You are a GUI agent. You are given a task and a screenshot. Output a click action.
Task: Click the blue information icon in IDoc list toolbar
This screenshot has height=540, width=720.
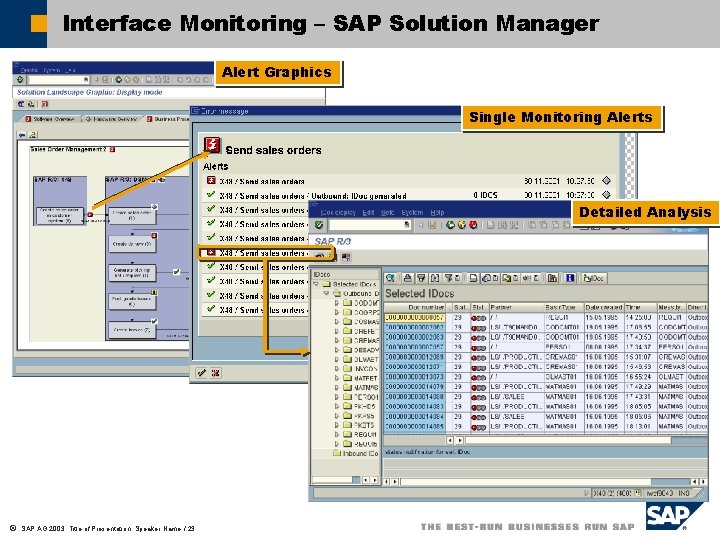click(570, 278)
